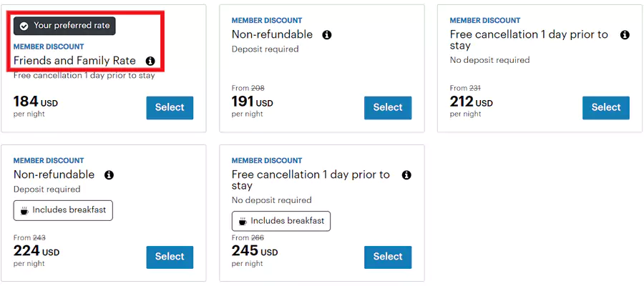The width and height of the screenshot is (644, 286).
Task: Select the 184 USD Friends and Family rate
Action: click(170, 107)
